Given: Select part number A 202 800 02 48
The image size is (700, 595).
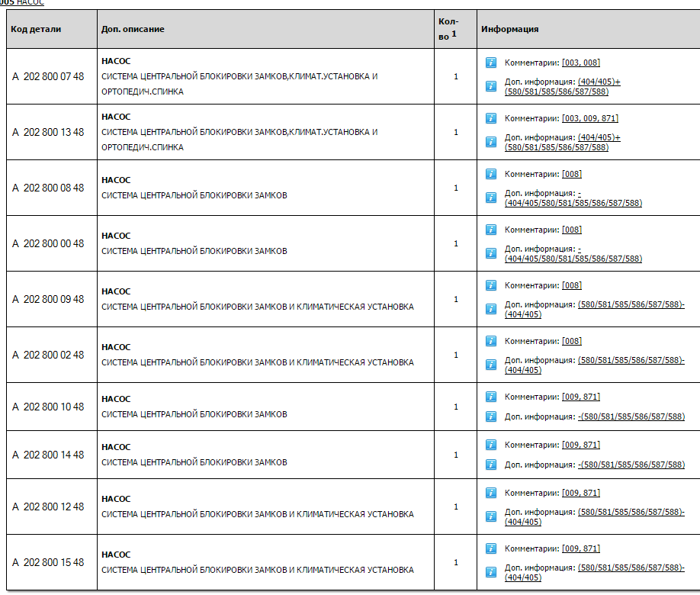Looking at the screenshot, I should click(x=48, y=355).
